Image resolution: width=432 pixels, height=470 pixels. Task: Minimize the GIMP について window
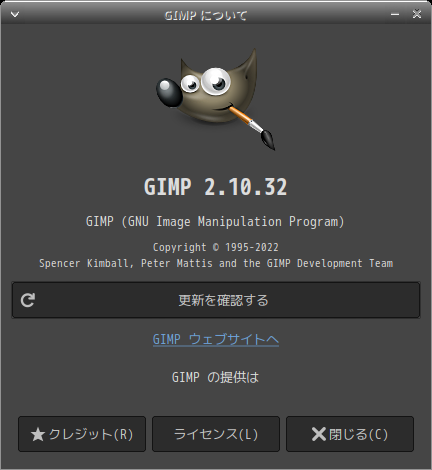(x=395, y=14)
